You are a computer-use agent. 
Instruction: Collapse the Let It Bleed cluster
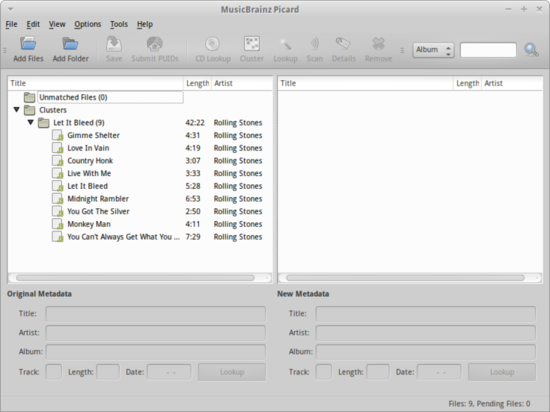[x=31, y=122]
